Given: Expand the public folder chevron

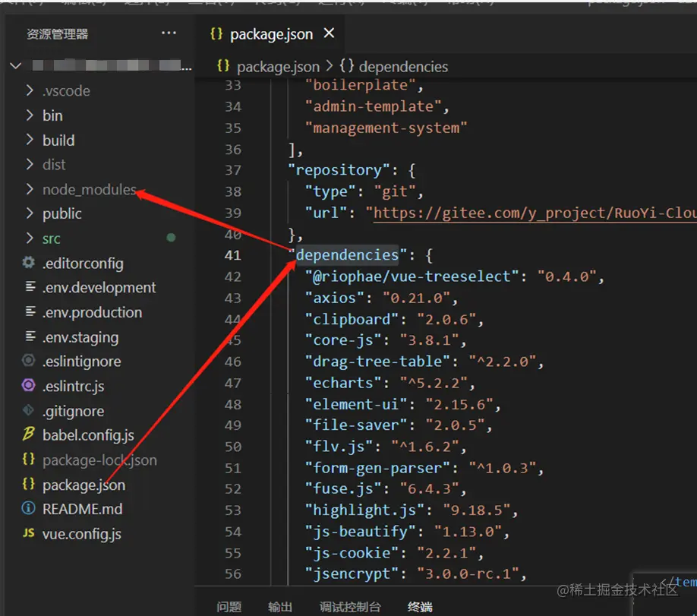Looking at the screenshot, I should click(x=30, y=213).
